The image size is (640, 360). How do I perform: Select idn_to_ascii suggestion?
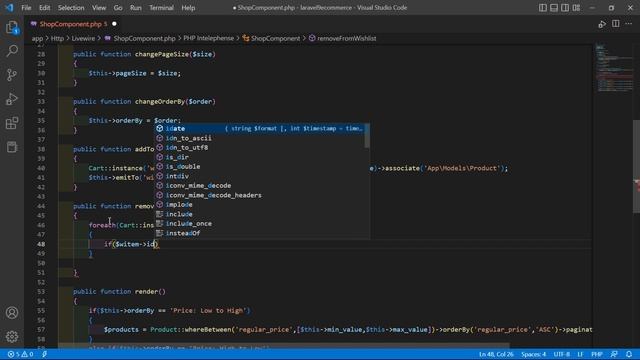[x=259, y=138]
